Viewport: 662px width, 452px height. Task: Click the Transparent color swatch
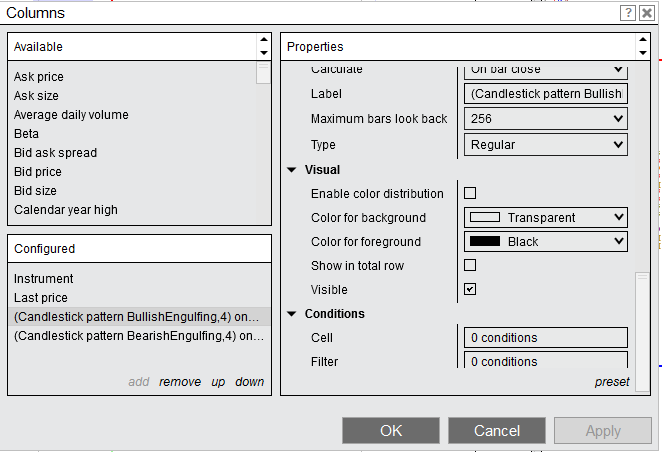pos(485,217)
